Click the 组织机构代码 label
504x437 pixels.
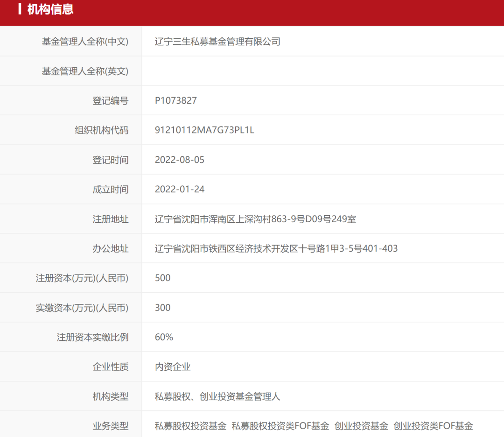point(102,130)
